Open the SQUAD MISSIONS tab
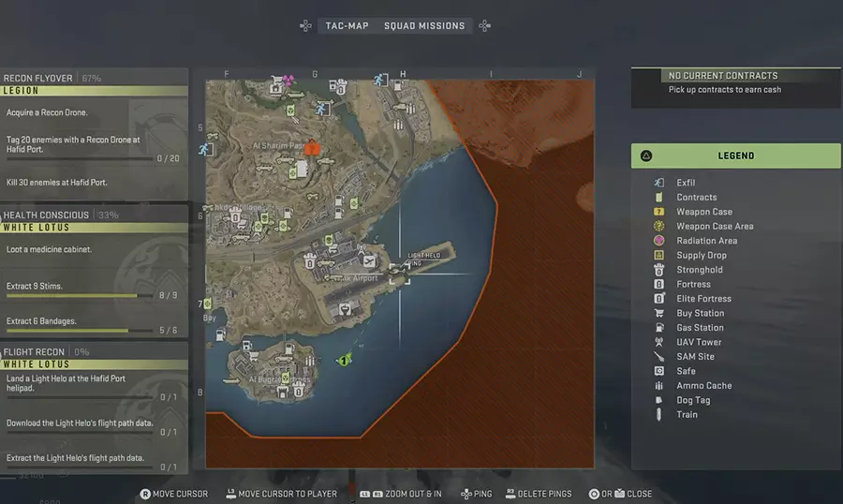This screenshot has height=504, width=843. (x=424, y=26)
